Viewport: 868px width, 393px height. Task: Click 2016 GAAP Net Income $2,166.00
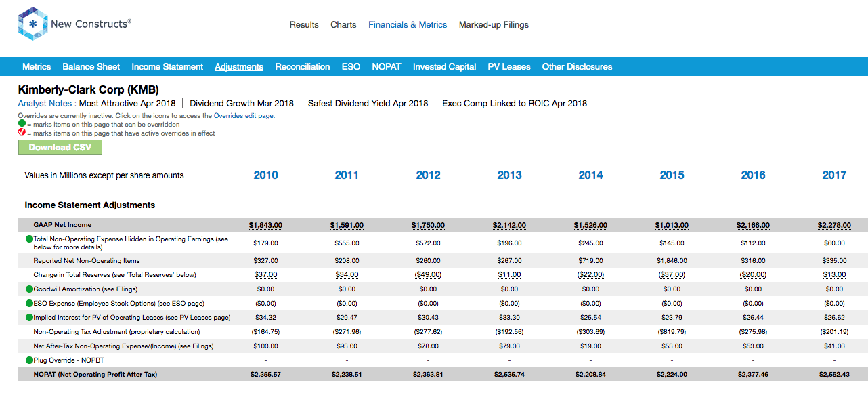click(753, 225)
